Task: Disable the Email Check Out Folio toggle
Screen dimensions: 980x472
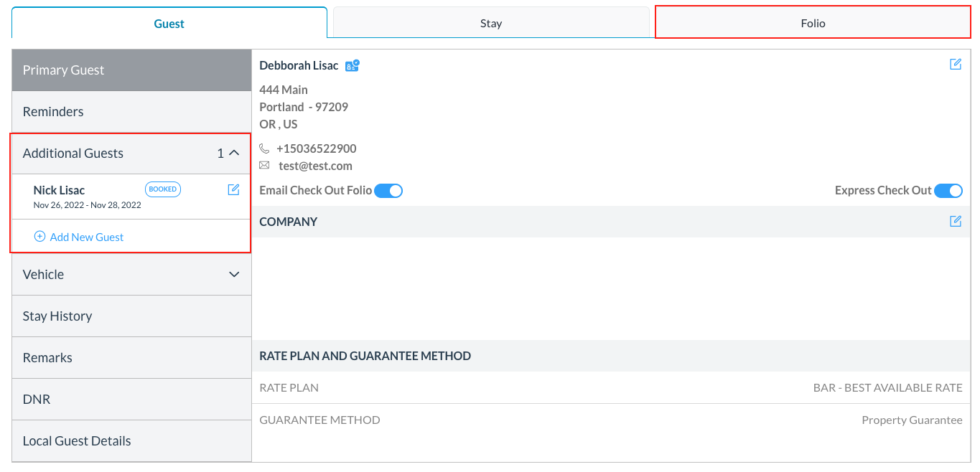Action: click(388, 191)
